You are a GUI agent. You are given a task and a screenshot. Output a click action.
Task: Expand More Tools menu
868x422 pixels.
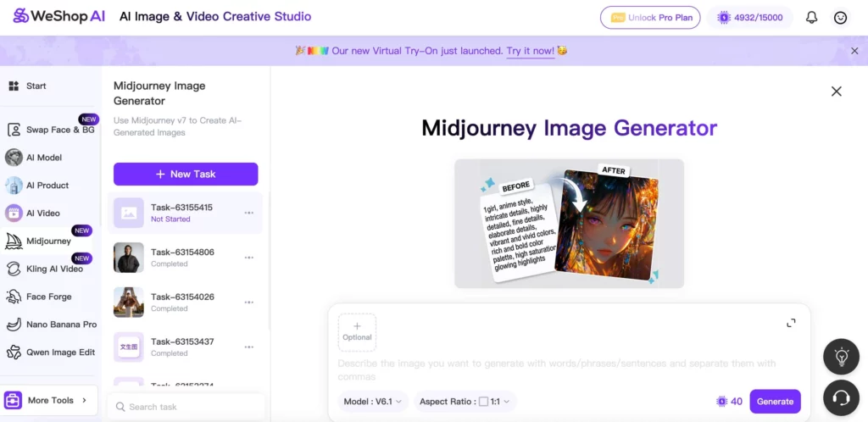pos(51,400)
